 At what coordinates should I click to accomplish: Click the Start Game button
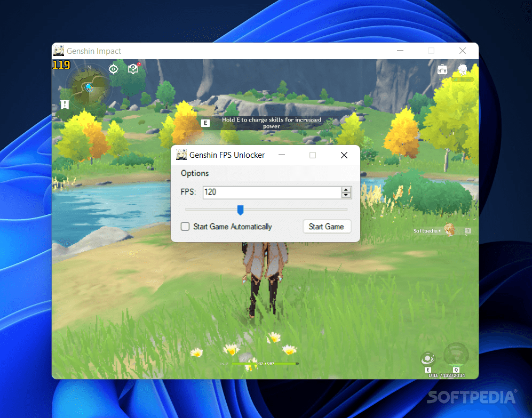[327, 227]
